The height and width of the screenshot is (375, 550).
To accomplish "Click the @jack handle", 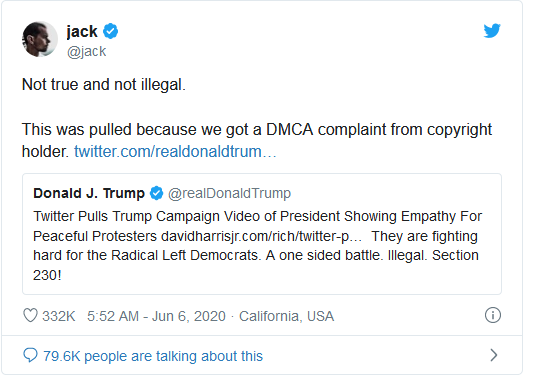I will point(86,52).
